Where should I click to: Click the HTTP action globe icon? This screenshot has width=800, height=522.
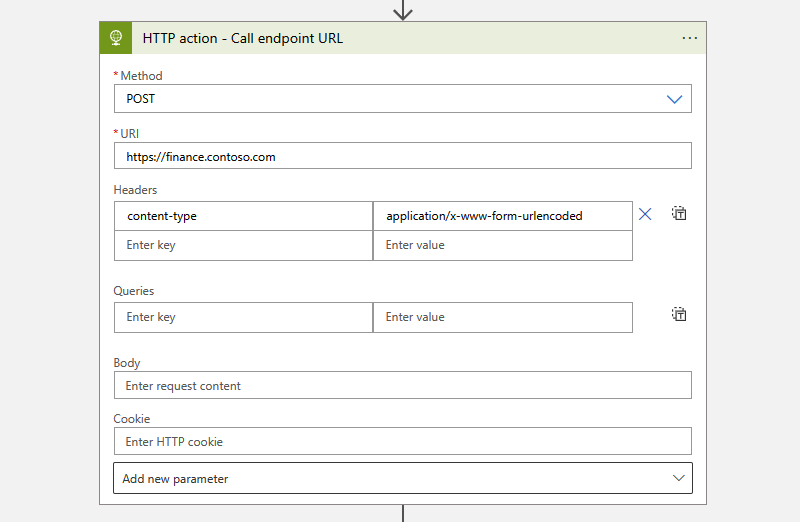116,38
